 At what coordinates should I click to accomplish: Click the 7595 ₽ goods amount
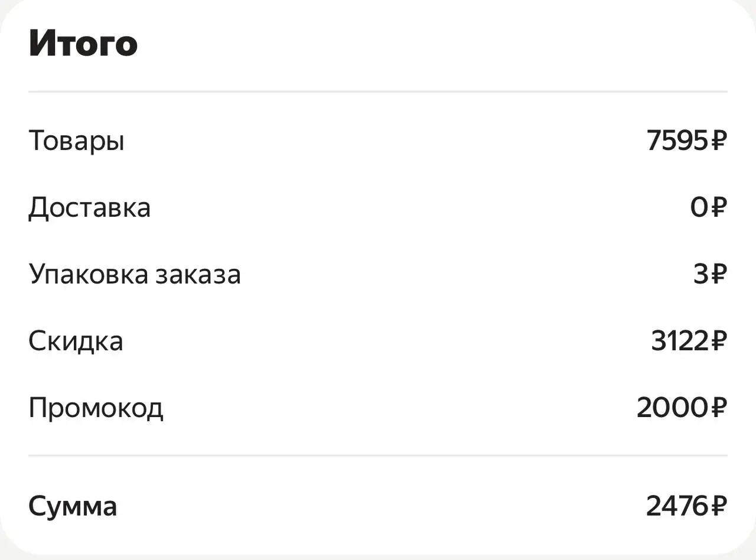click(686, 141)
